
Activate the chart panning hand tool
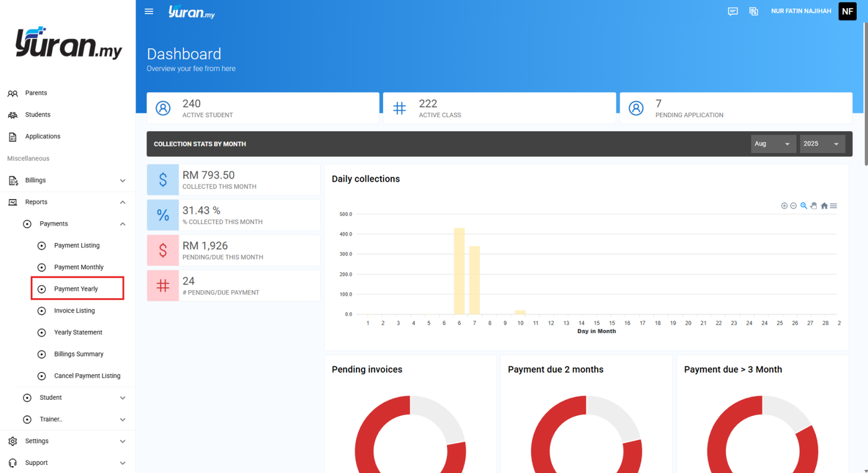(x=813, y=206)
